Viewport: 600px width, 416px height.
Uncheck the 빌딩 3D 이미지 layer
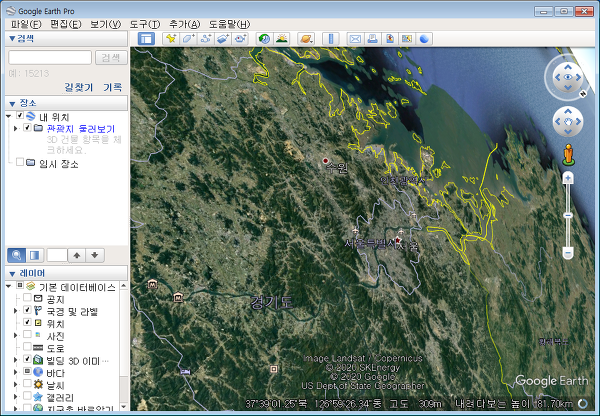pos(27,359)
